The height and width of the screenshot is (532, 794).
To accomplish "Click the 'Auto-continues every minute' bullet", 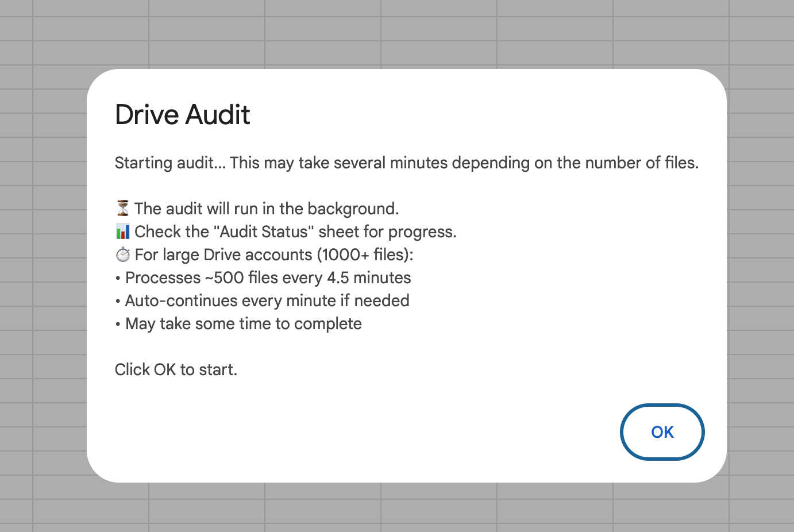I will click(x=263, y=300).
